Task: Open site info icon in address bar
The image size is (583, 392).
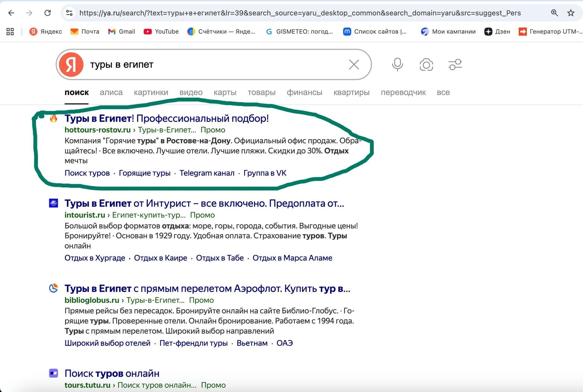Action: point(69,13)
